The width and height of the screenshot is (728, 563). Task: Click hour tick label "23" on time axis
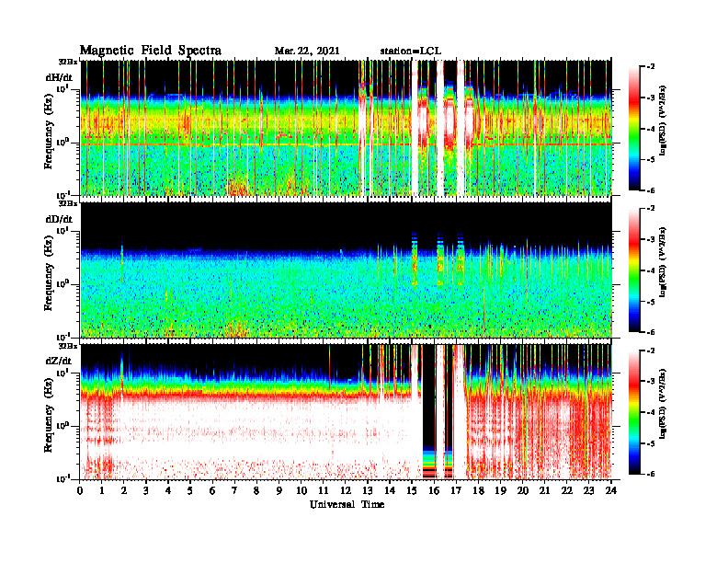tap(588, 490)
